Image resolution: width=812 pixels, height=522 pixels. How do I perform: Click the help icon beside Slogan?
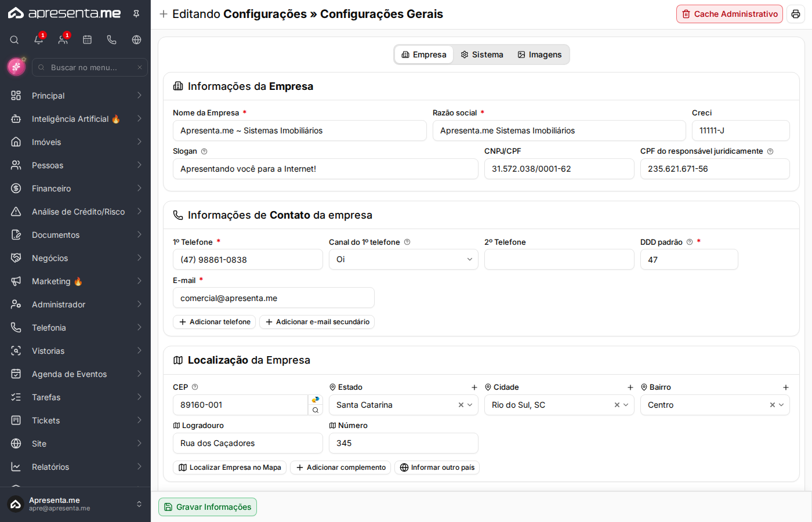(204, 151)
